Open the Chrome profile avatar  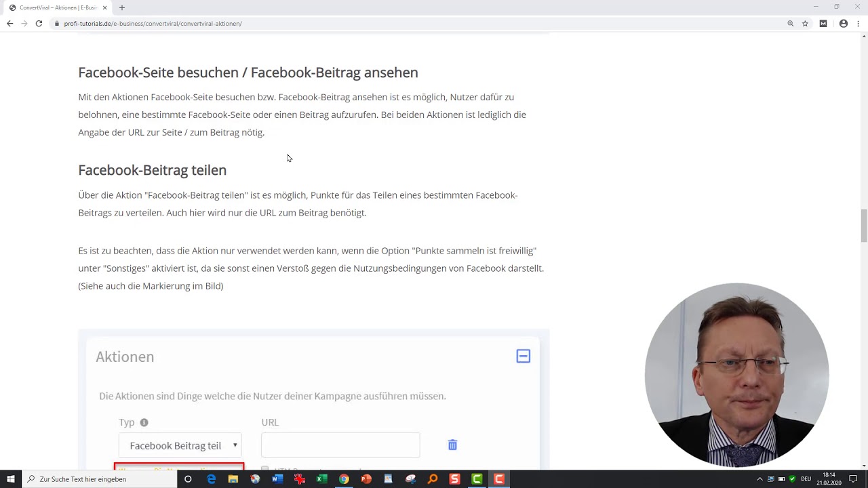pyautogui.click(x=844, y=23)
